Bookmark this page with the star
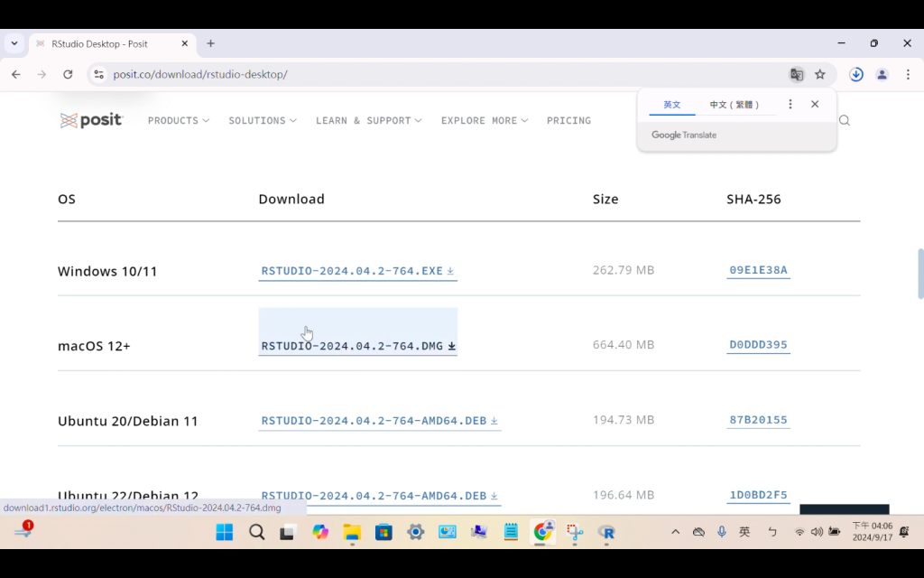The width and height of the screenshot is (924, 578). 819,74
